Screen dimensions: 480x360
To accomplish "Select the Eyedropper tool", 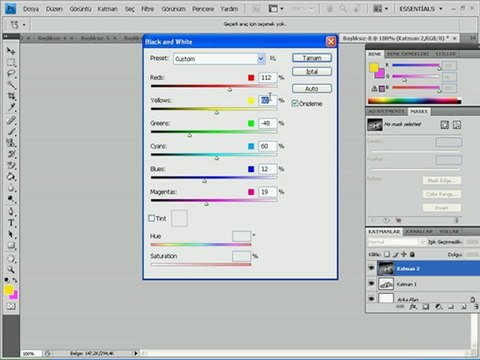I will tap(11, 107).
